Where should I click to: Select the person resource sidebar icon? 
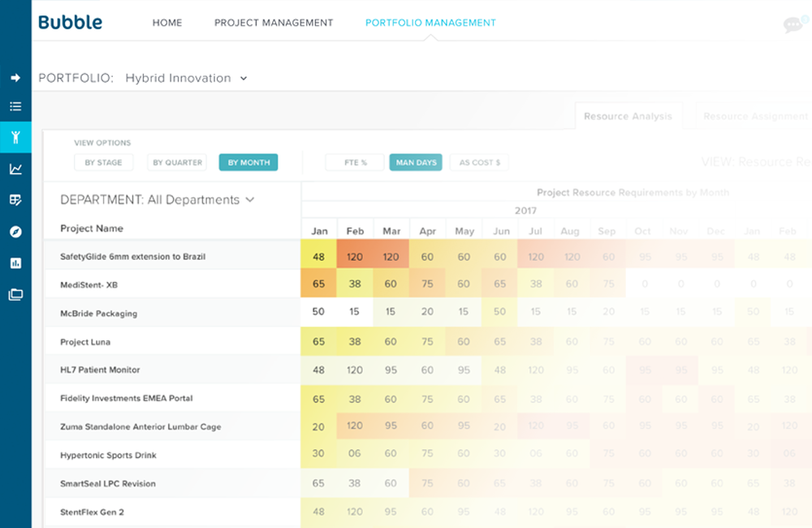pyautogui.click(x=15, y=137)
